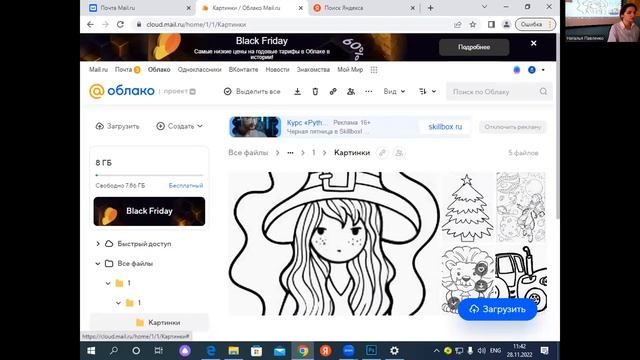This screenshot has width=640, height=360.
Task: Open the Christmas tree coloring thumbnail
Action: click(x=467, y=207)
